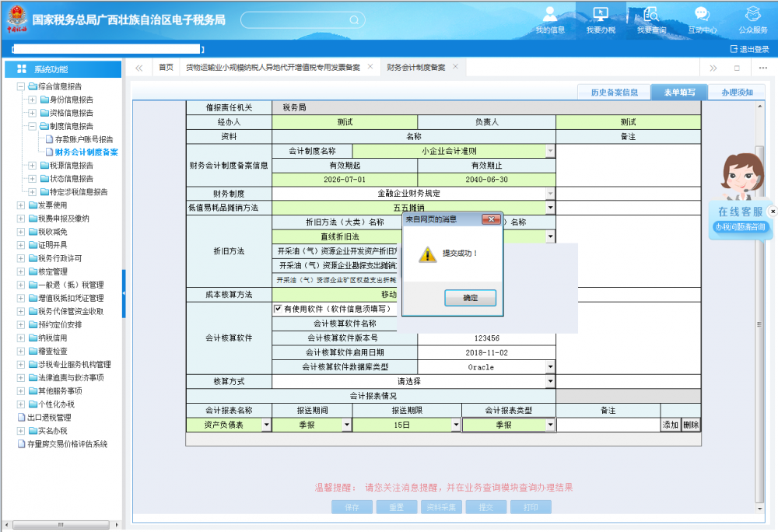Expand the 发票使用 tree node
778x532 pixels.
click(x=21, y=205)
